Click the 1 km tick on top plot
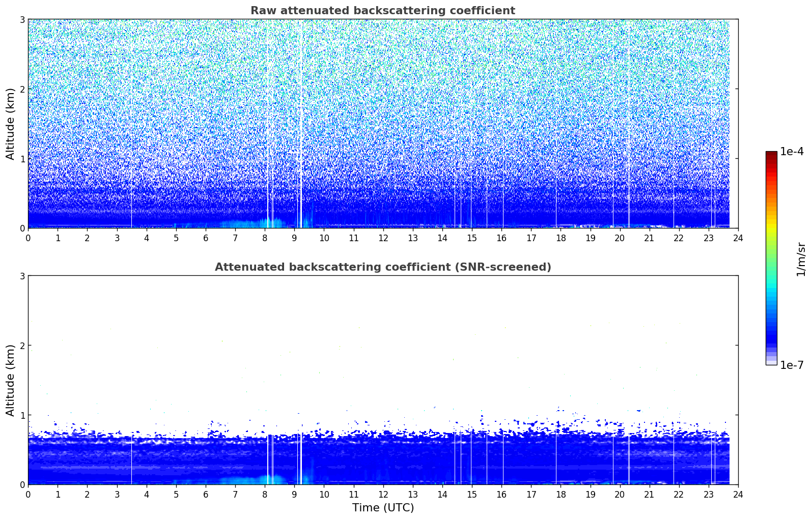This screenshot has width=812, height=519. pyautogui.click(x=22, y=159)
